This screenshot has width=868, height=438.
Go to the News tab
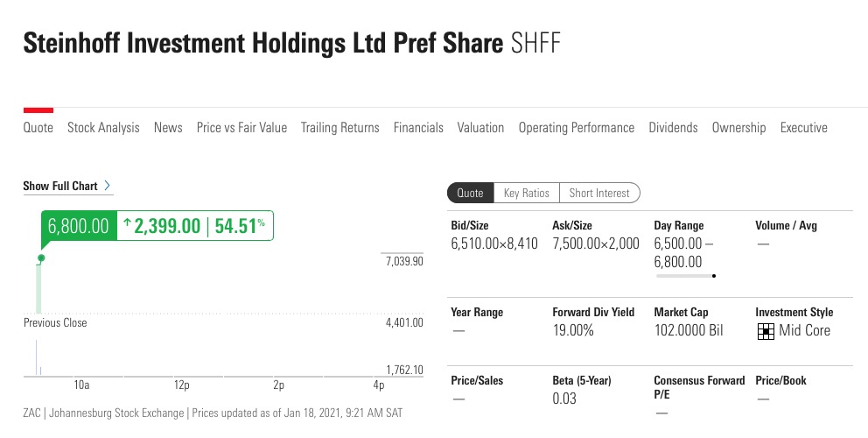coord(168,128)
